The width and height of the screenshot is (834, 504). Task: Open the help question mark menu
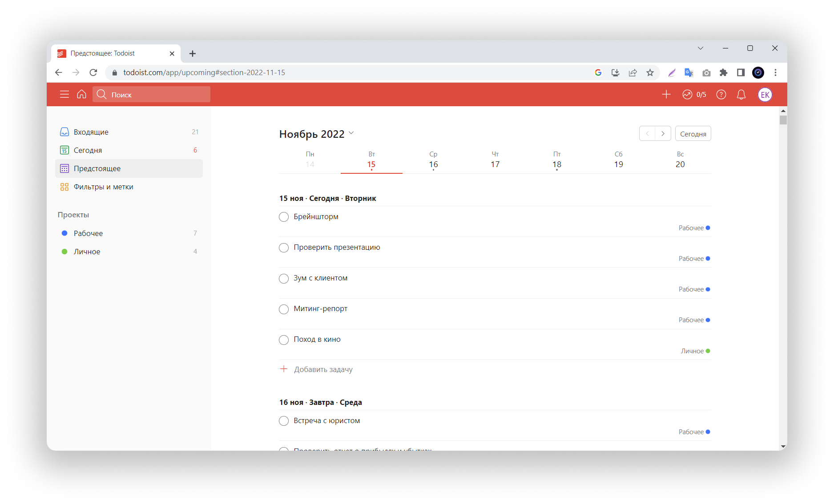721,94
